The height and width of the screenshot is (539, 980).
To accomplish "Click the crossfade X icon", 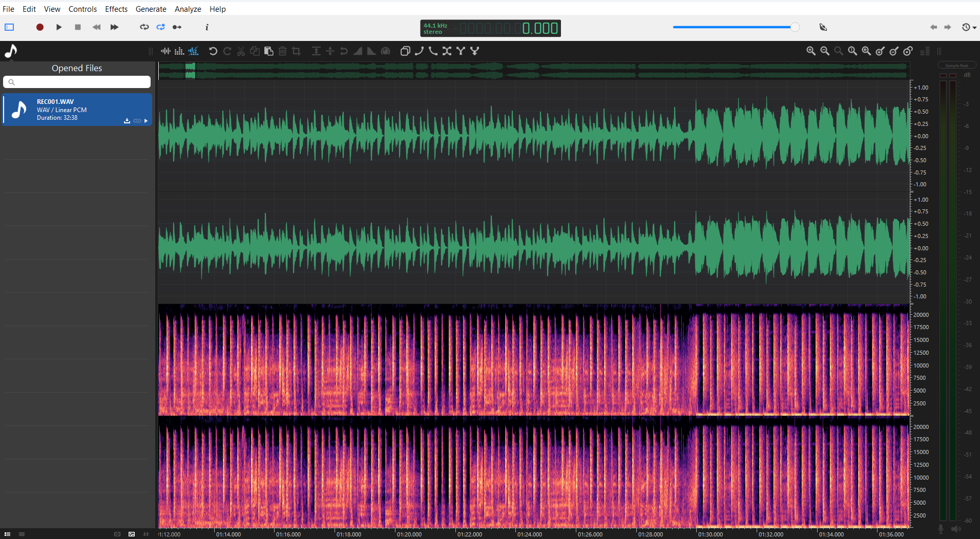I will (447, 51).
